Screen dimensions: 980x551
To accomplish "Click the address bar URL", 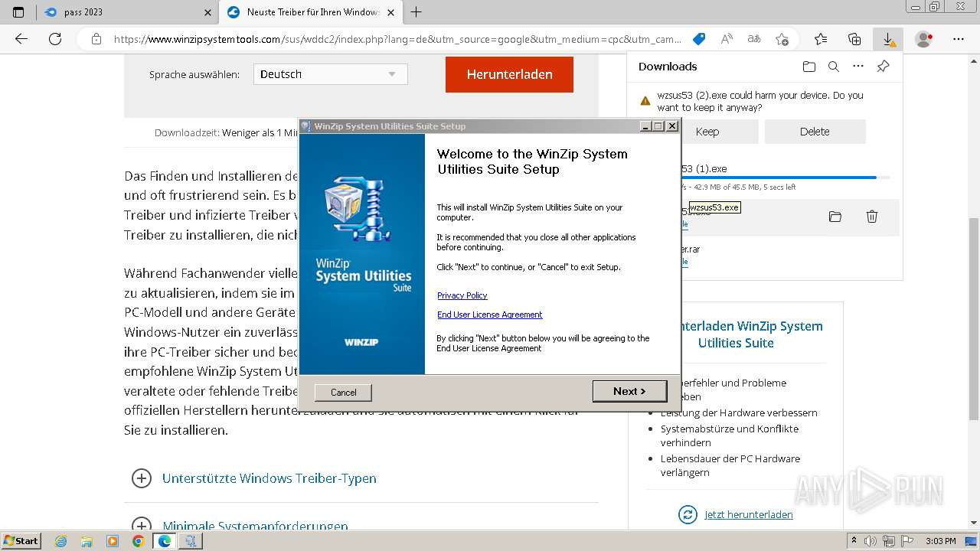I will pyautogui.click(x=397, y=39).
